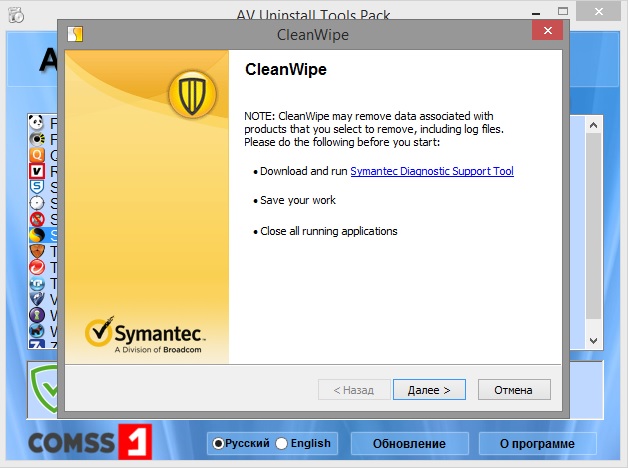The image size is (628, 468).
Task: Click the disabled < Назад button
Action: pos(353,389)
